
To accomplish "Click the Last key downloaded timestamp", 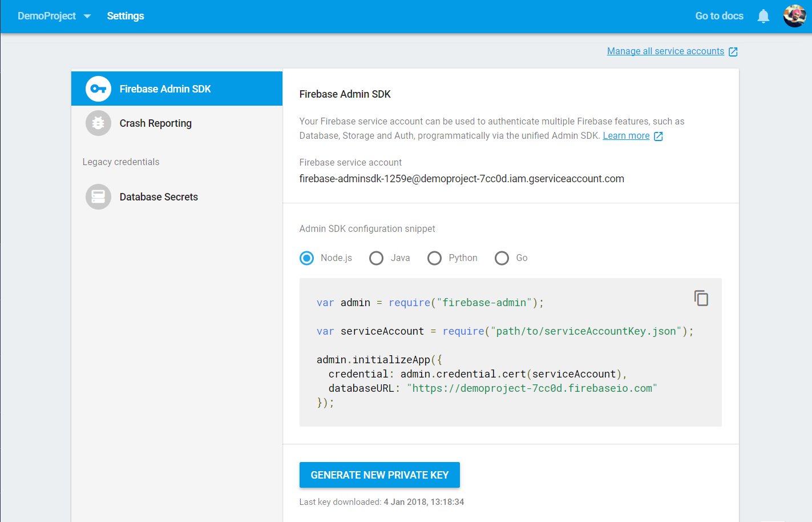I will pyautogui.click(x=424, y=502).
